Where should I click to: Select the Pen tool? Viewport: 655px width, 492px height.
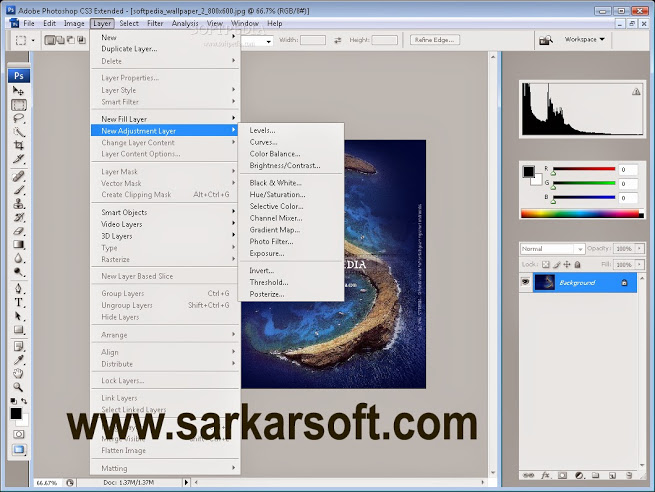(18, 289)
